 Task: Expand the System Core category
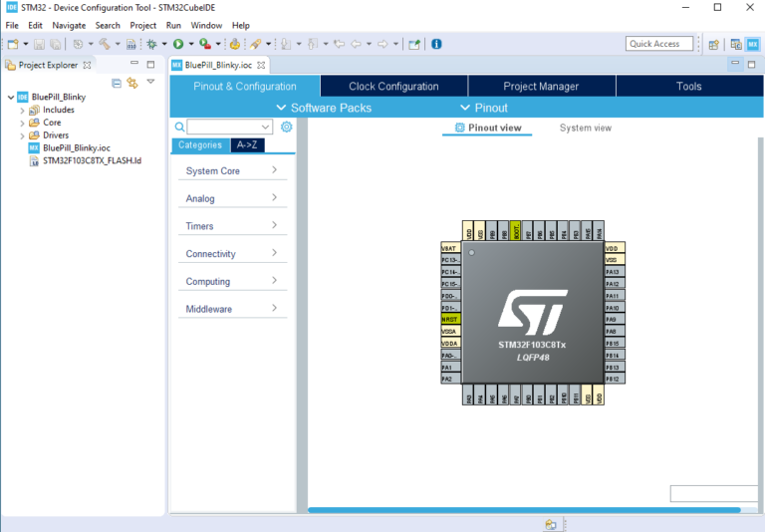pos(232,170)
